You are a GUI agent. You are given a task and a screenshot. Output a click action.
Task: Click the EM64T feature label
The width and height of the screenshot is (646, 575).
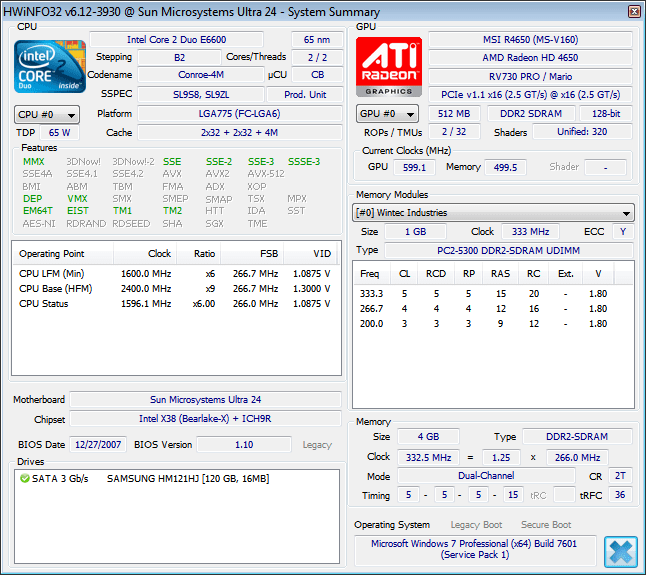[x=38, y=210]
